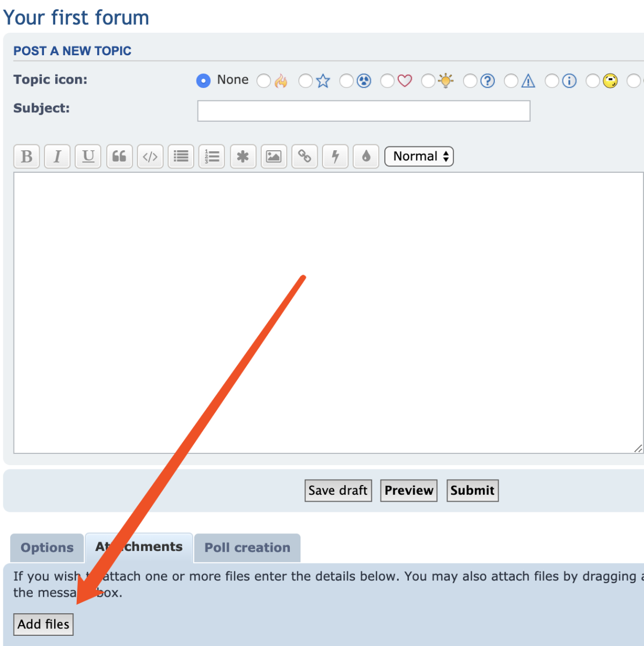Image resolution: width=644 pixels, height=646 pixels.
Task: Select the None topic icon radio button
Action: click(203, 81)
